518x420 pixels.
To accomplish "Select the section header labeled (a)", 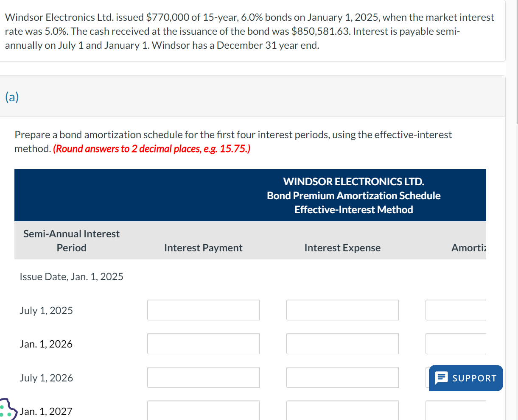I will [x=11, y=97].
